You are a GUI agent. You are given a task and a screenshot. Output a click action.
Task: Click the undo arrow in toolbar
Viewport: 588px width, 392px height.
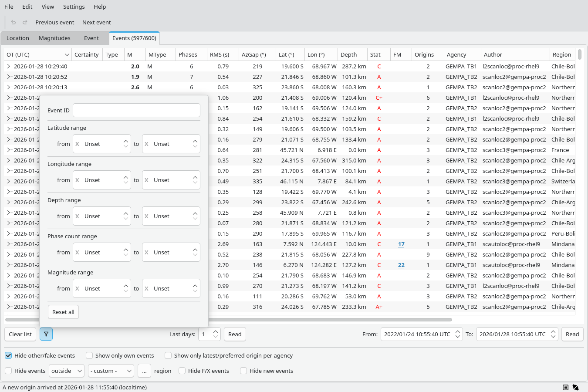tap(14, 22)
